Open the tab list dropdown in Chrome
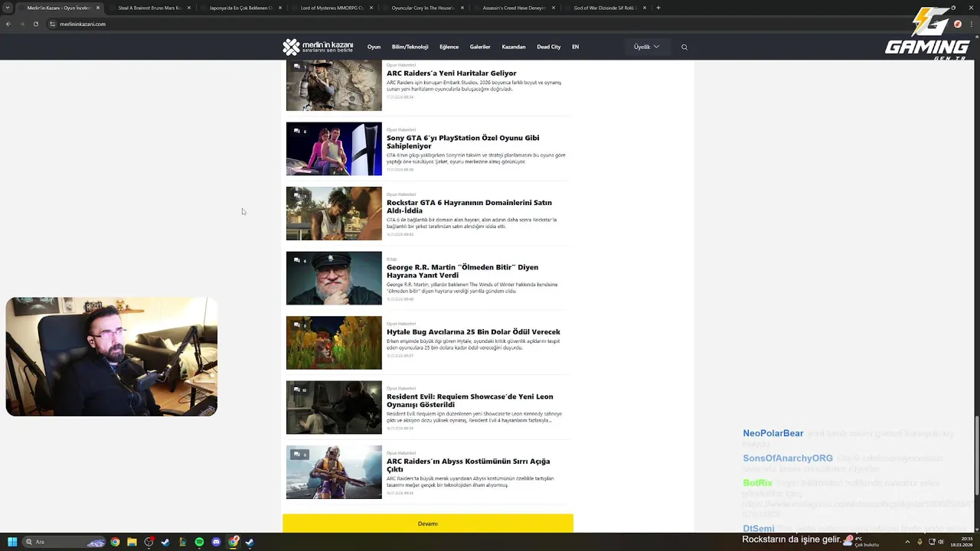 coord(8,8)
